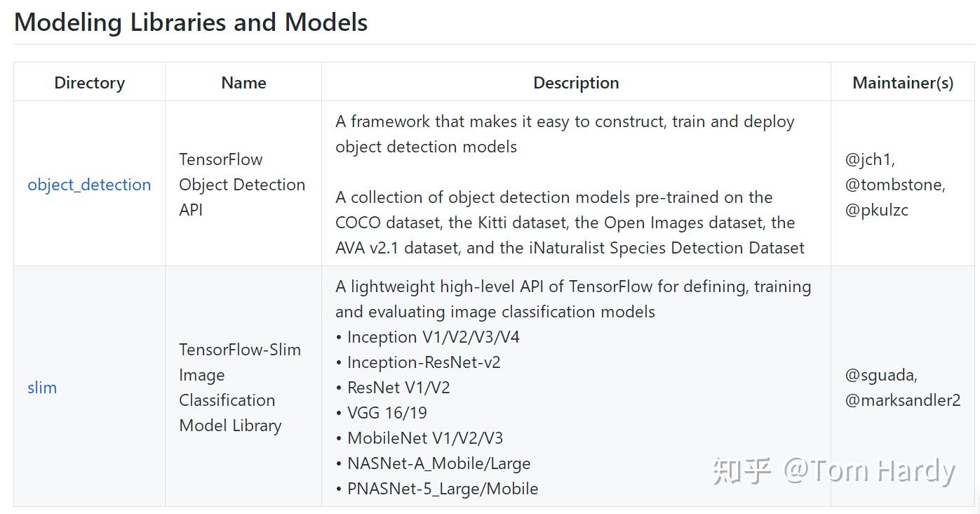Open the slim directory link
The height and width of the screenshot is (514, 980).
pos(42,388)
